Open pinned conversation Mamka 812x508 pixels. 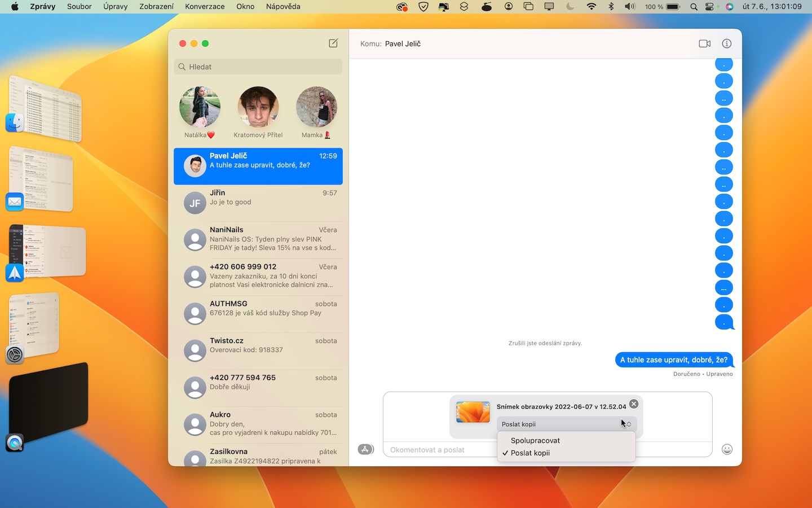click(x=316, y=112)
